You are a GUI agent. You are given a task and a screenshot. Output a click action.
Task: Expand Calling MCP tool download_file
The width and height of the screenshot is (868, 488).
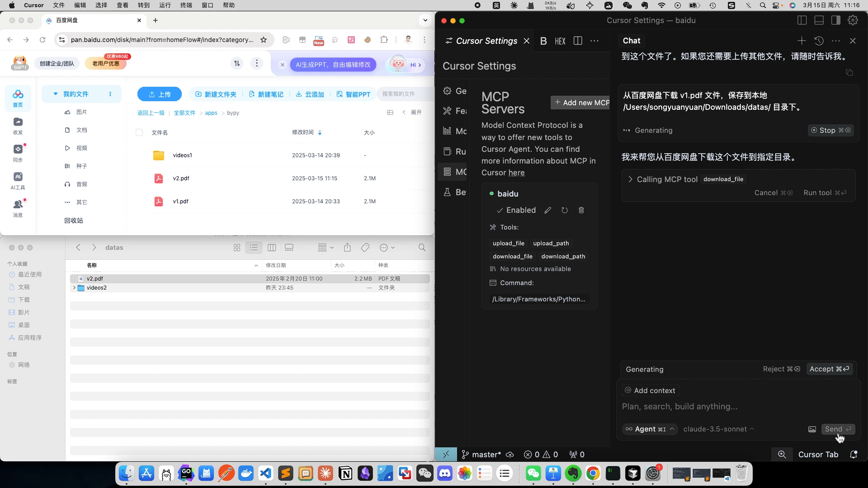point(630,179)
